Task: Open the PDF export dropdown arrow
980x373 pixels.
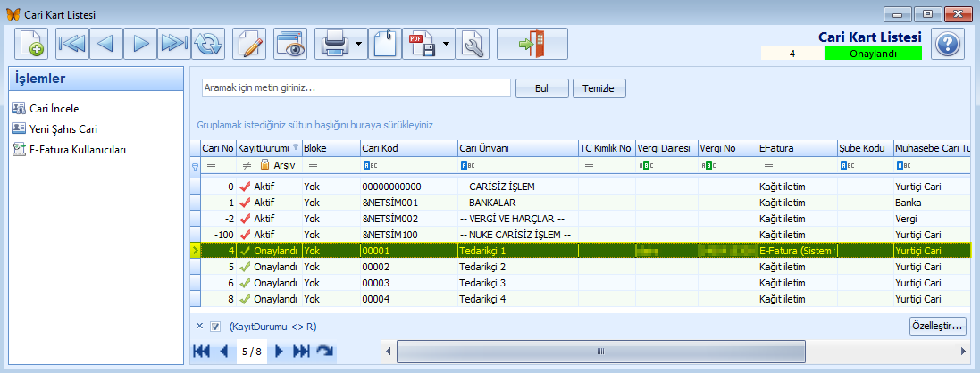Action: click(447, 44)
